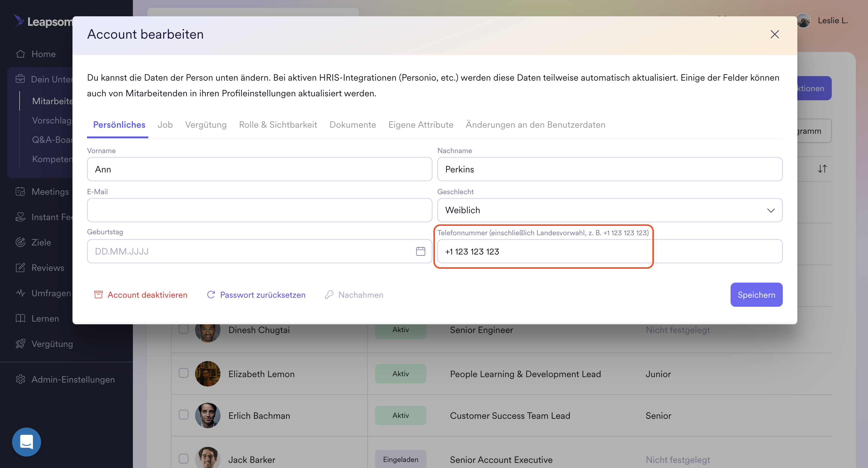868x468 pixels.
Task: Click the Meetings calendar icon
Action: pos(21,191)
